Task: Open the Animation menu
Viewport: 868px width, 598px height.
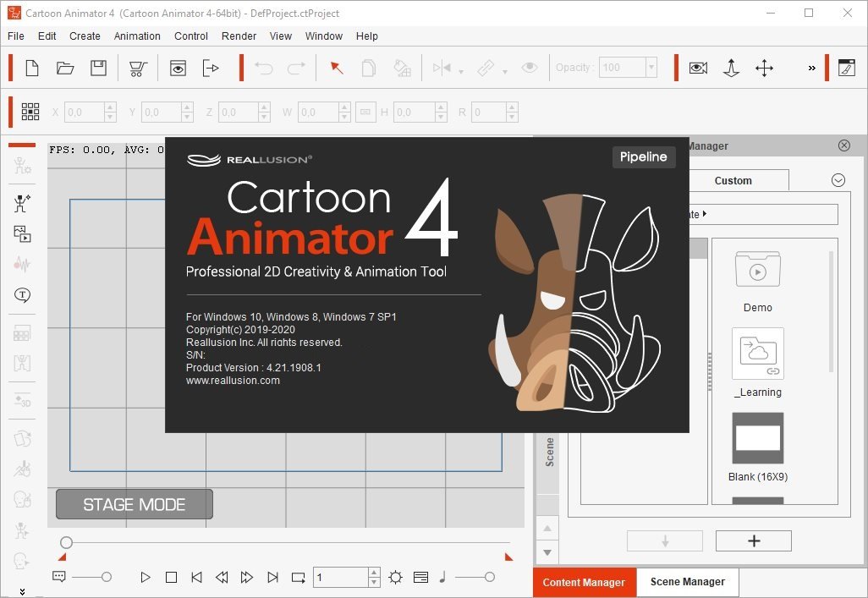Action: 137,36
